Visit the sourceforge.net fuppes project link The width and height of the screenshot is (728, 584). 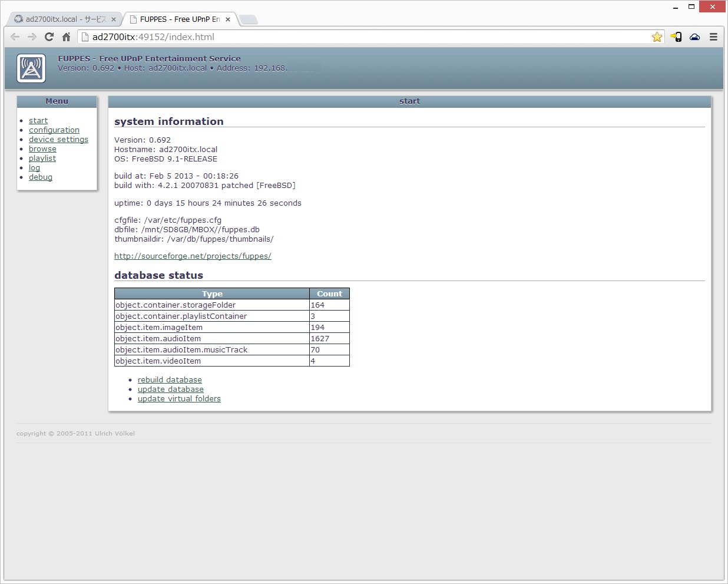point(193,256)
